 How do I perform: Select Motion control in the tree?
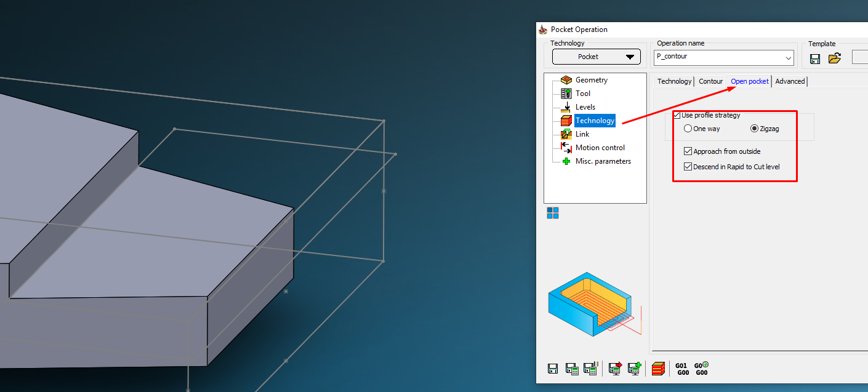click(x=600, y=148)
